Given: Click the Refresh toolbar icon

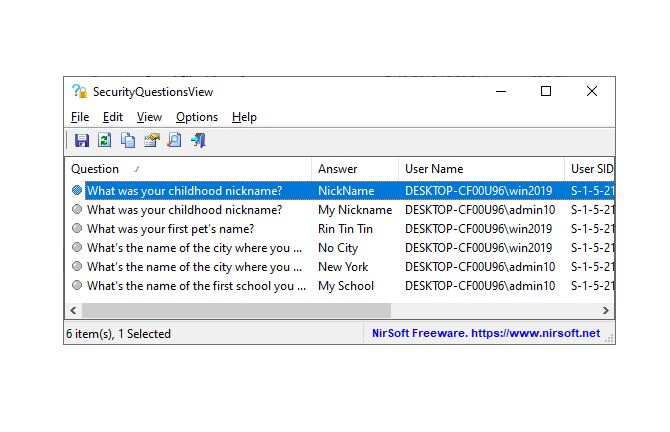Looking at the screenshot, I should tap(105, 141).
